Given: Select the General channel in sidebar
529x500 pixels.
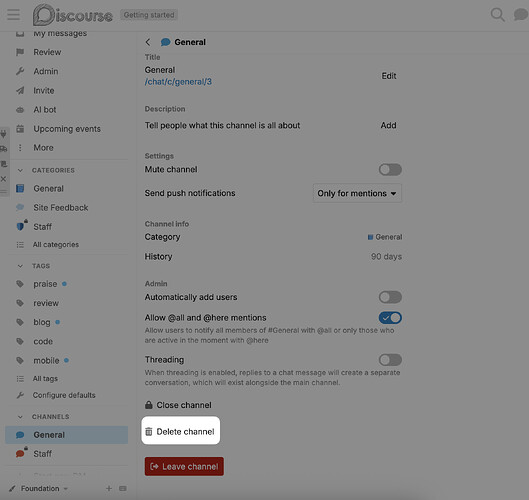Looking at the screenshot, I should click(x=66, y=435).
